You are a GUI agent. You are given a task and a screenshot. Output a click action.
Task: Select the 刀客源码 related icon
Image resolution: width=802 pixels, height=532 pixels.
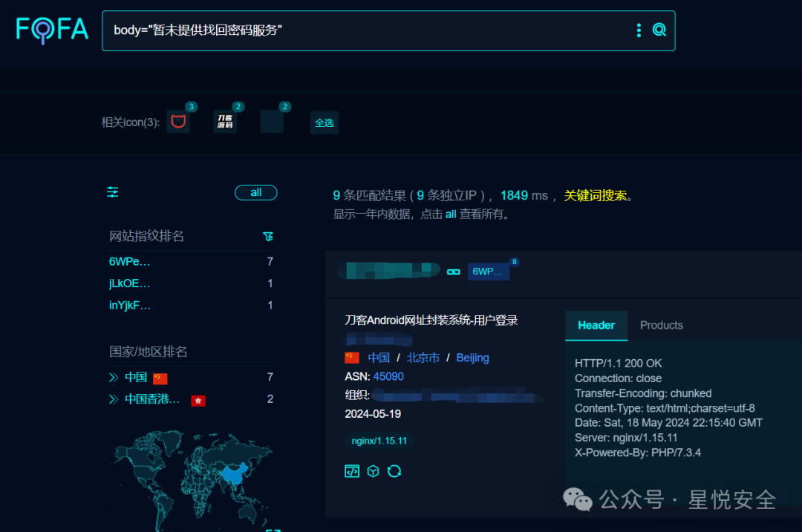click(x=225, y=122)
